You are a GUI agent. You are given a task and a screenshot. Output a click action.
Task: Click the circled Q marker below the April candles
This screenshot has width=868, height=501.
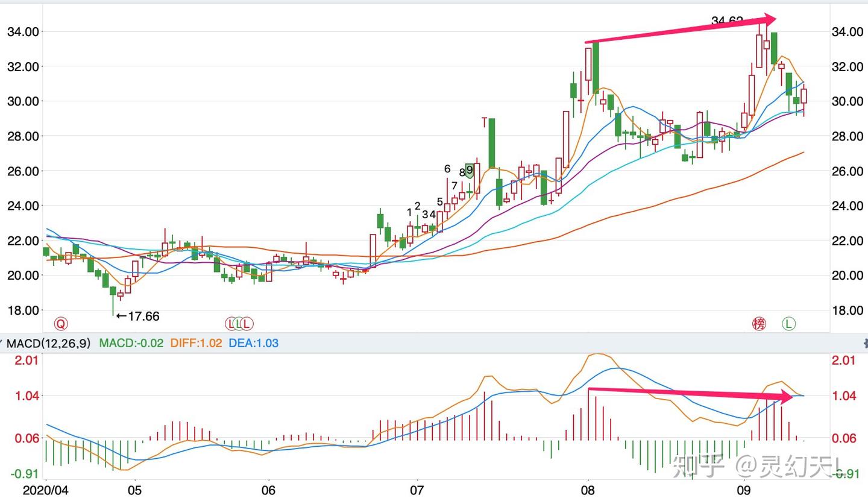pos(60,323)
